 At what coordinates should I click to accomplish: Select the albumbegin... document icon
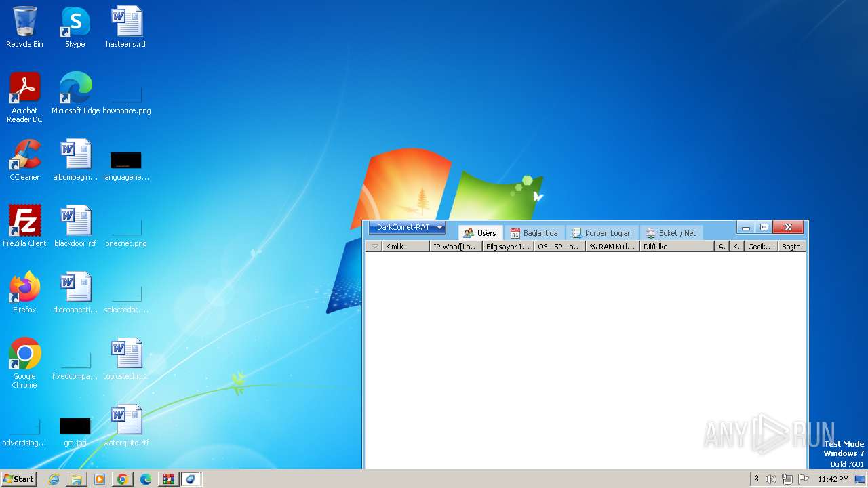75,160
